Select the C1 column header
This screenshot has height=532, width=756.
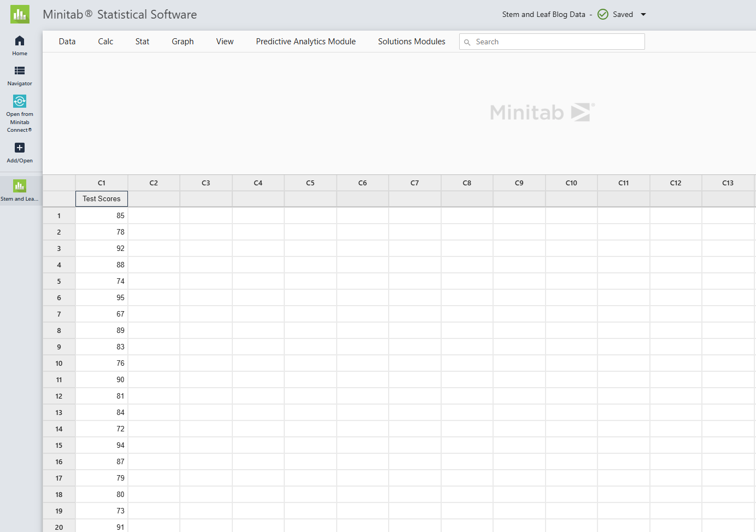102,183
